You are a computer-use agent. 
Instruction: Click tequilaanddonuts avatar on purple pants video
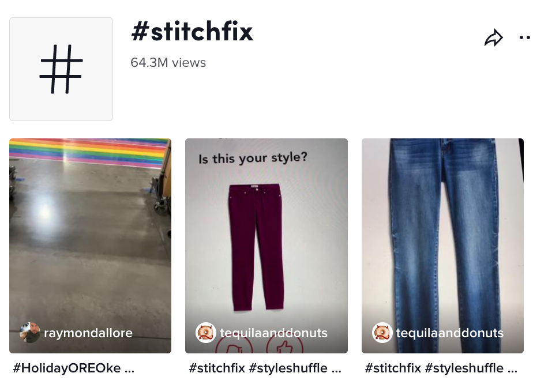pyautogui.click(x=206, y=333)
